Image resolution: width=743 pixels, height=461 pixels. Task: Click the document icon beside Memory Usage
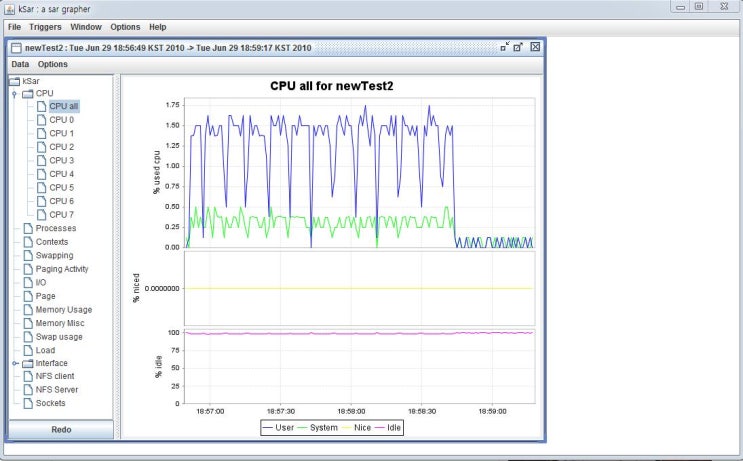(28, 309)
